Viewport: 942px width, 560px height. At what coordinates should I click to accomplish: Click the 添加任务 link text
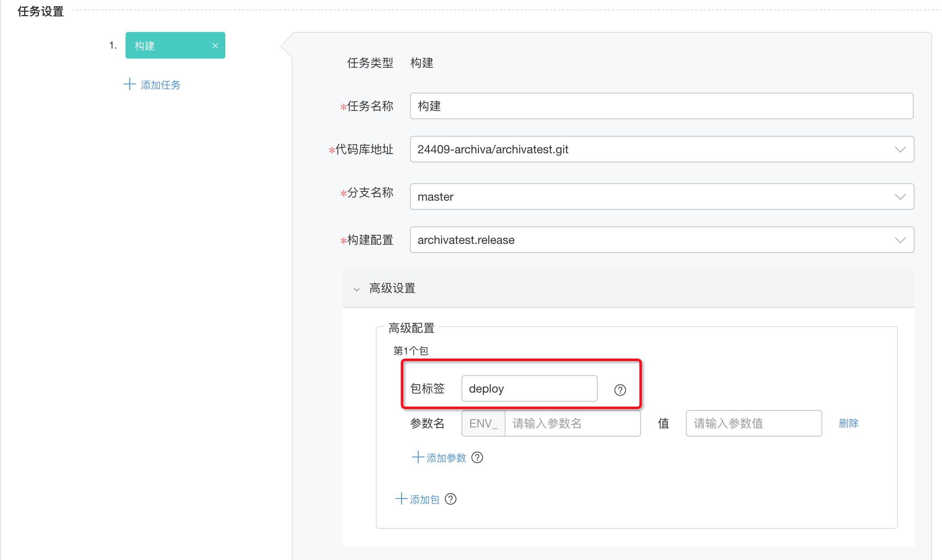pyautogui.click(x=160, y=85)
